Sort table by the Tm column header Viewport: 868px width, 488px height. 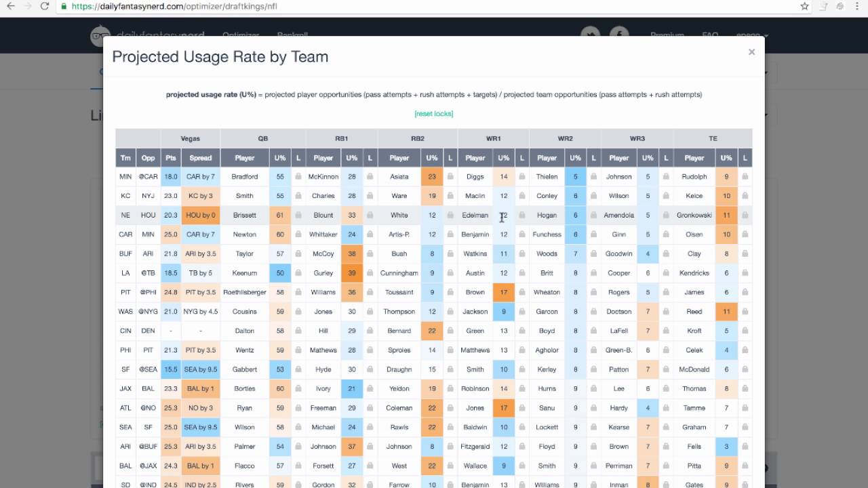[x=125, y=158]
